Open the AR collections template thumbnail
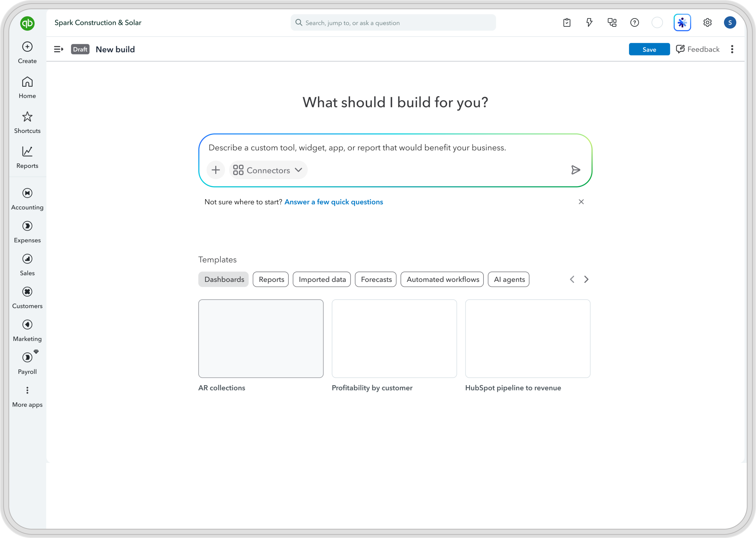 (261, 339)
